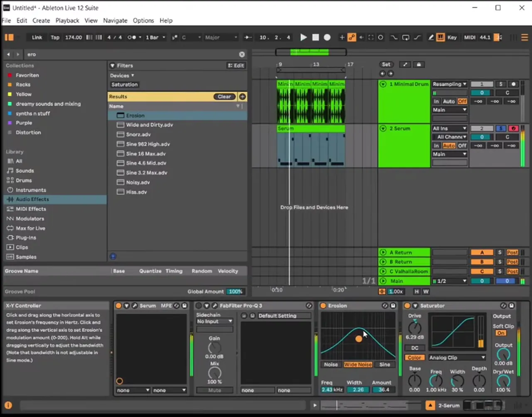Toggle the Saturator Color button
532x417 pixels.
pos(414,358)
